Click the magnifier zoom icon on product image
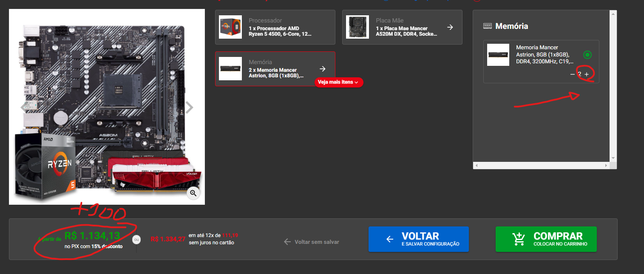Viewport: 644px width, 274px height. pos(193,193)
